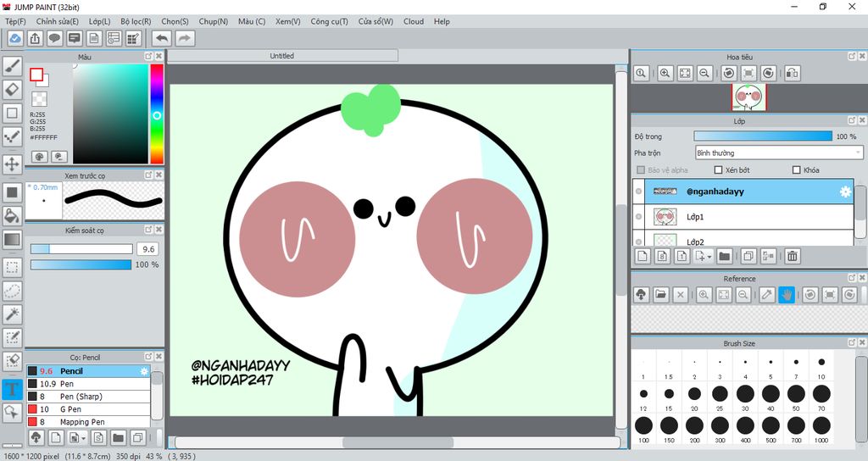Select the Text tool
The width and height of the screenshot is (868, 461).
[x=12, y=388]
